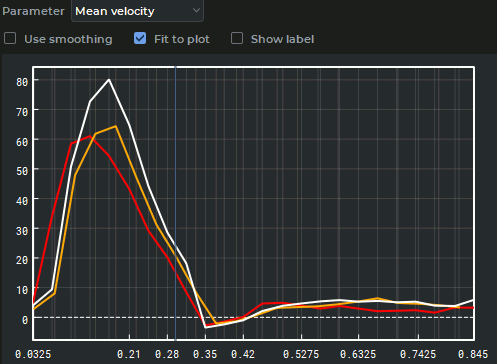Viewport: 497px width, 364px height.
Task: Click the y-axis label 50
Action: click(x=22, y=171)
